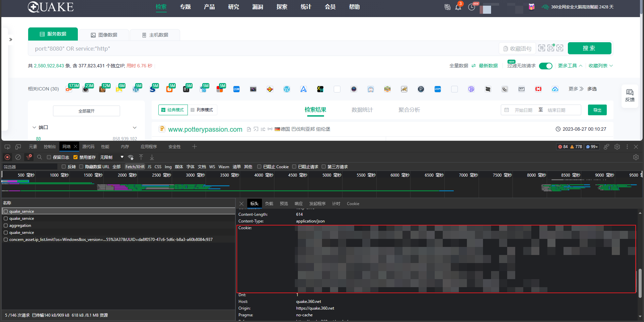Viewport: 644px width, 322px height.
Task: Click the green 搜索 button
Action: click(589, 48)
